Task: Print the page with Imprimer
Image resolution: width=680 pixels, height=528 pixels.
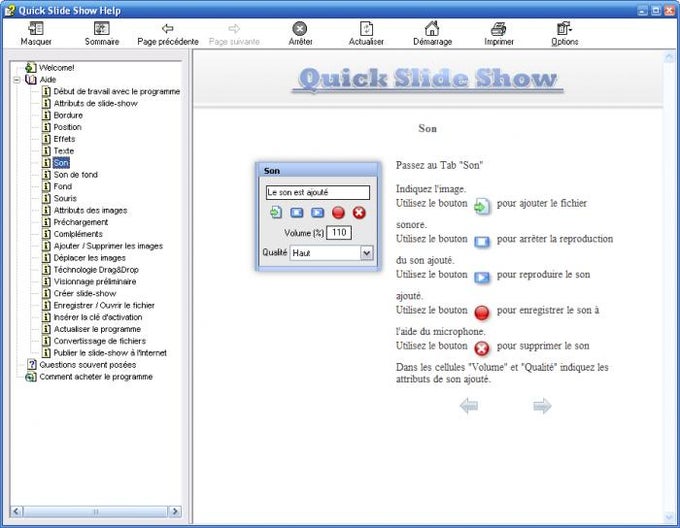Action: (x=499, y=34)
